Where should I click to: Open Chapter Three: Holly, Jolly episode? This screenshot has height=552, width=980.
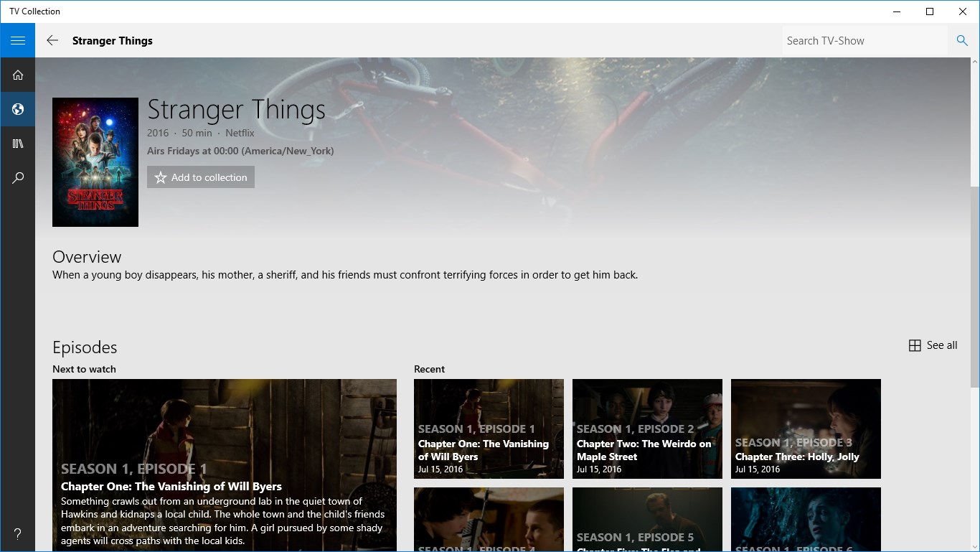tap(806, 429)
